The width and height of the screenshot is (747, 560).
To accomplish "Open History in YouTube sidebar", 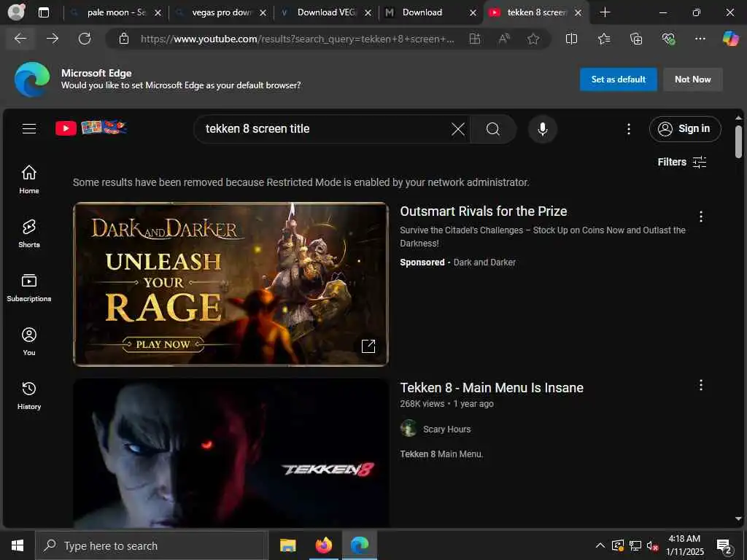I will pyautogui.click(x=29, y=395).
